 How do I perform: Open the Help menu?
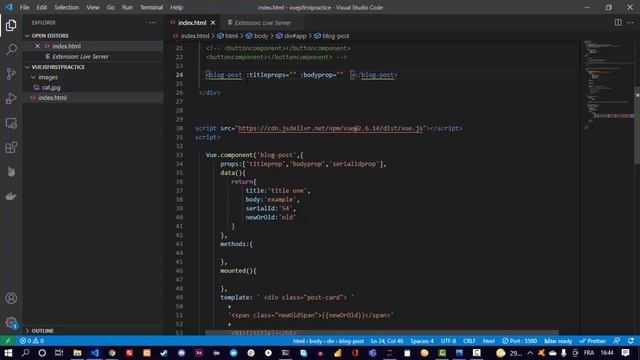pos(176,7)
